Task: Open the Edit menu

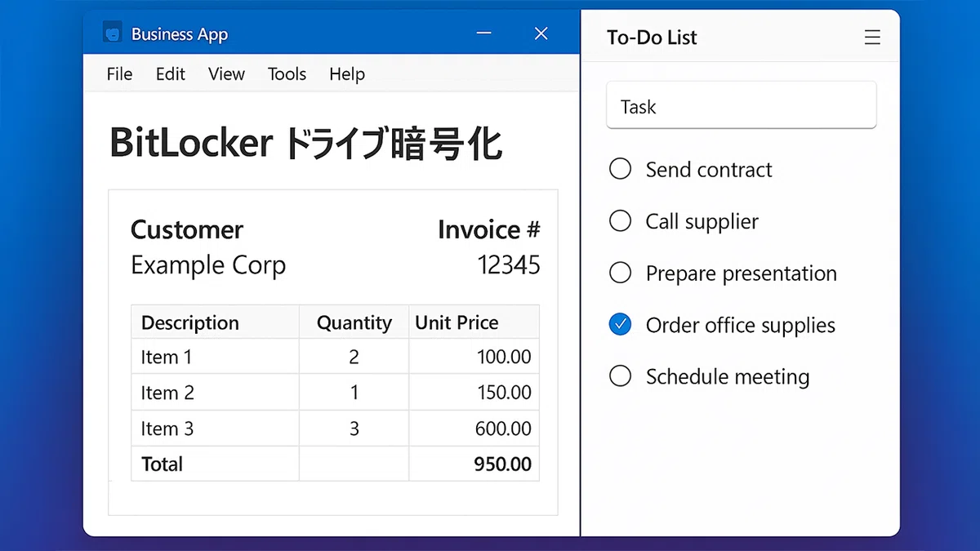Action: click(171, 74)
